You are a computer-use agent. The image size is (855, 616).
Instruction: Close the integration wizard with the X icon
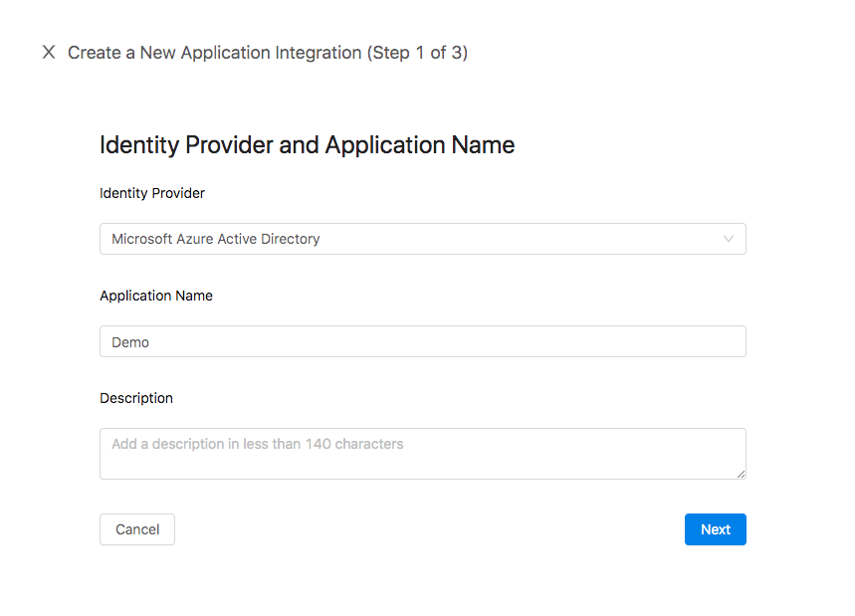point(49,53)
